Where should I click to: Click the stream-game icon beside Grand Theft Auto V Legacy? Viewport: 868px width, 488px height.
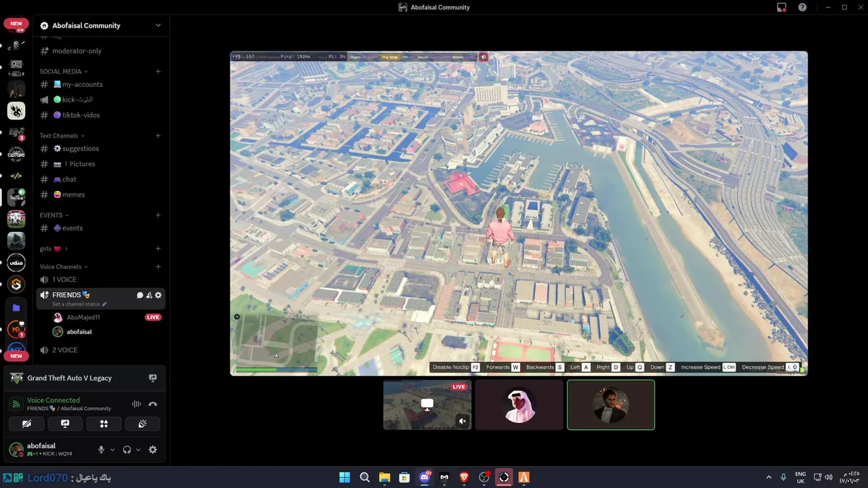pyautogui.click(x=153, y=378)
